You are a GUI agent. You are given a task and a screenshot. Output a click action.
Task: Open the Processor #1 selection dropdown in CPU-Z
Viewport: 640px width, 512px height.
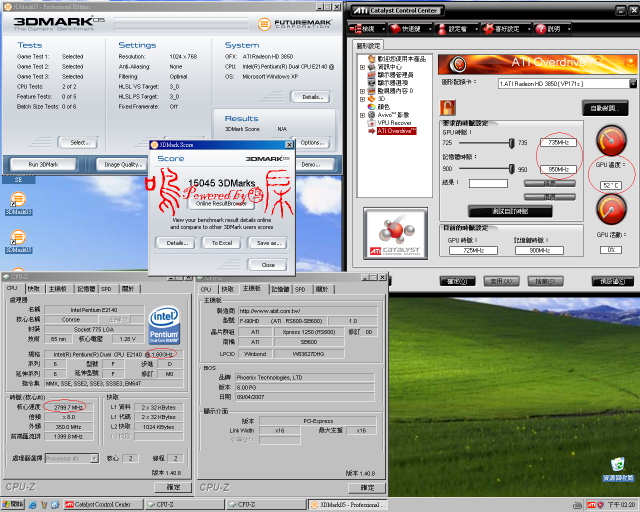pyautogui.click(x=94, y=458)
